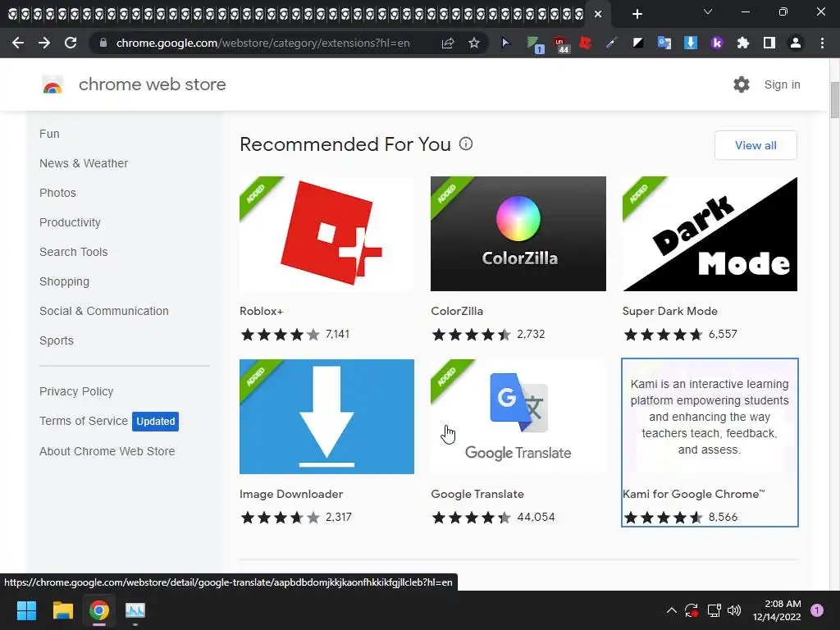Open the Roblox+ extension thumbnail
Screen dimensions: 840x630
pos(326,234)
